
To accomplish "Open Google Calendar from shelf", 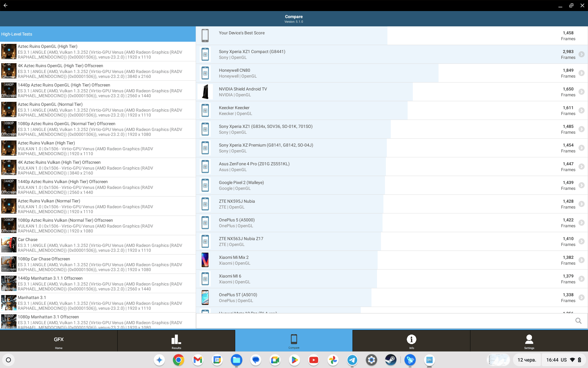I will (217, 360).
